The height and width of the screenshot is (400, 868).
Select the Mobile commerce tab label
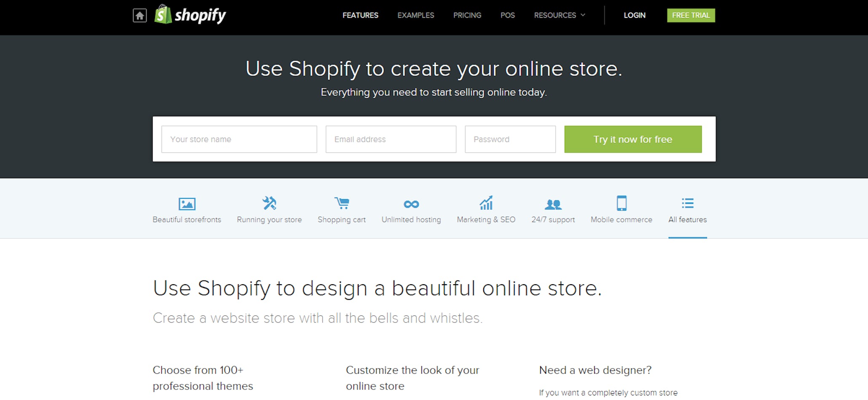(622, 220)
